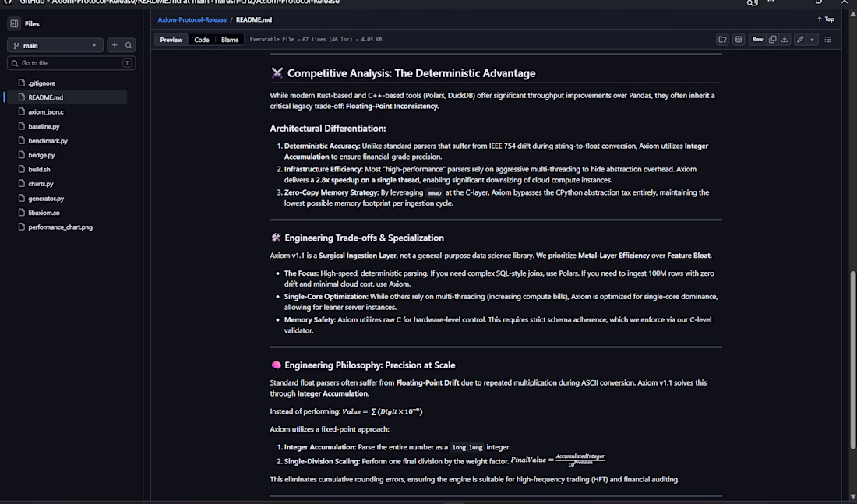The height and width of the screenshot is (504, 857).
Task: Click the GitHub logo in window title
Action: [x=8, y=2]
